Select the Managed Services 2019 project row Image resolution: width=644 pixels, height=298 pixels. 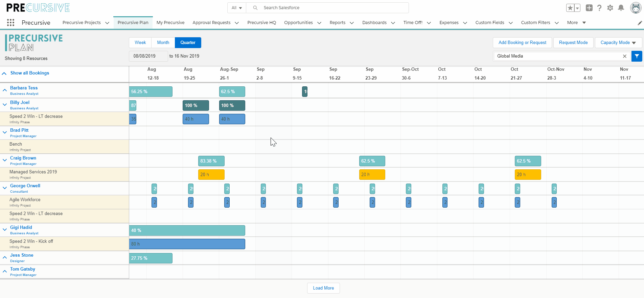click(x=64, y=174)
